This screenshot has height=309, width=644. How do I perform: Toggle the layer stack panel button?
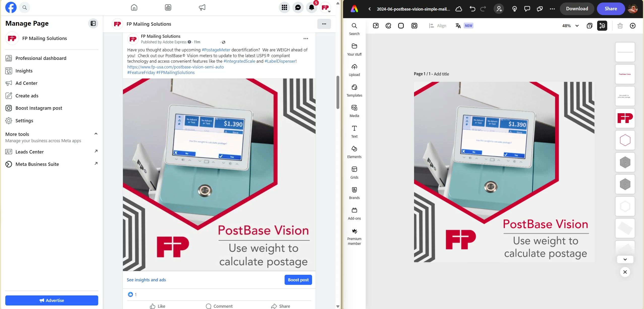point(602,26)
